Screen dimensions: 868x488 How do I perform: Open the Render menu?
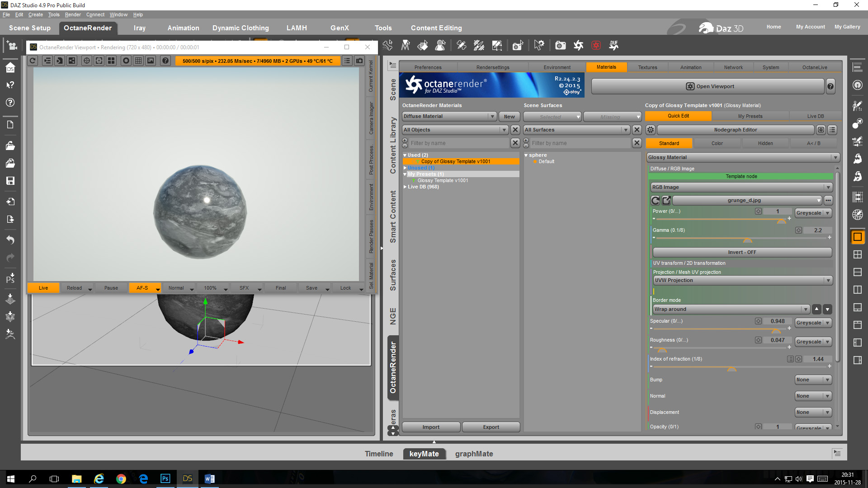pyautogui.click(x=72, y=14)
